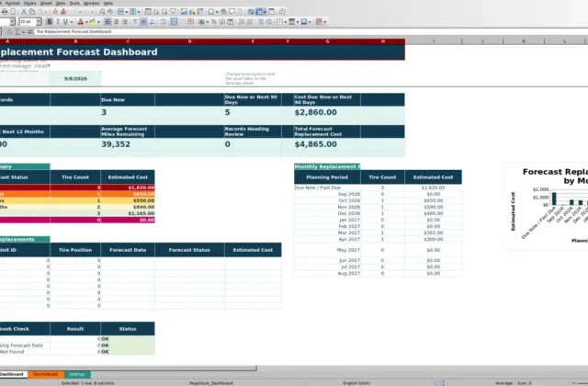Select the Dashboard sheet tab
Image resolution: width=588 pixels, height=386 pixels.
coord(12,374)
